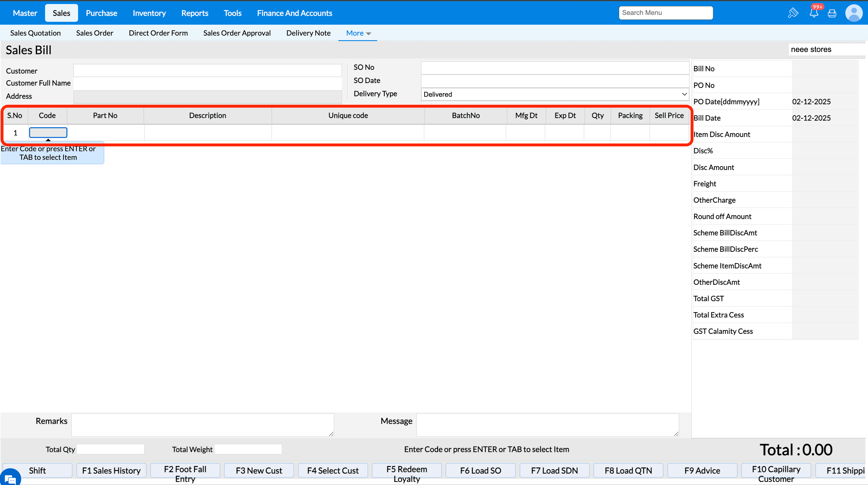Expand the More submenu dropdown

pyautogui.click(x=358, y=33)
